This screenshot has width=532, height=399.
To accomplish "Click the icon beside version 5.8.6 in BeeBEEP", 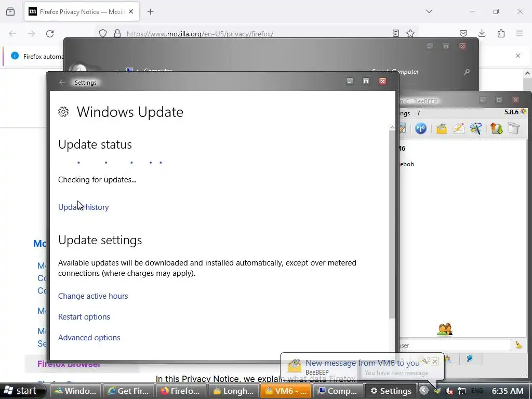I will pyautogui.click(x=523, y=112).
